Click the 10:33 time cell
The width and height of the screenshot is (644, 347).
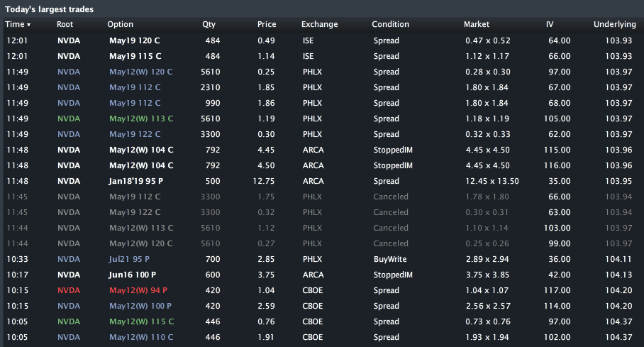(x=17, y=260)
